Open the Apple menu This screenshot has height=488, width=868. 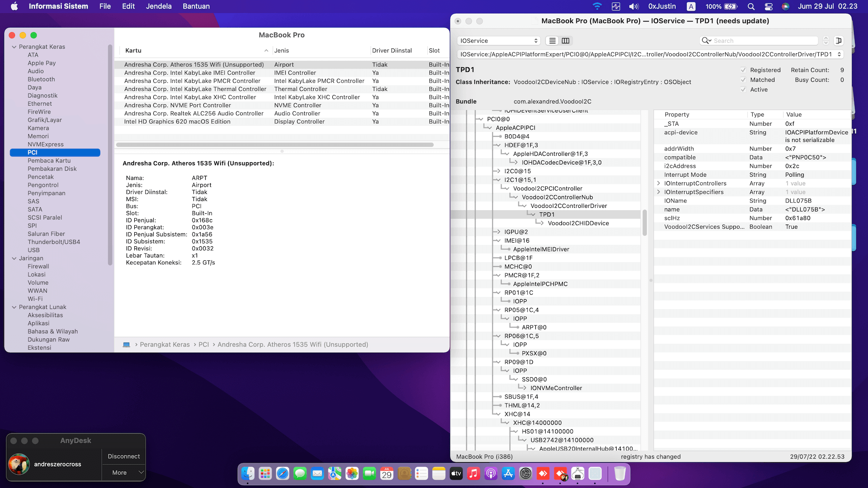(14, 6)
